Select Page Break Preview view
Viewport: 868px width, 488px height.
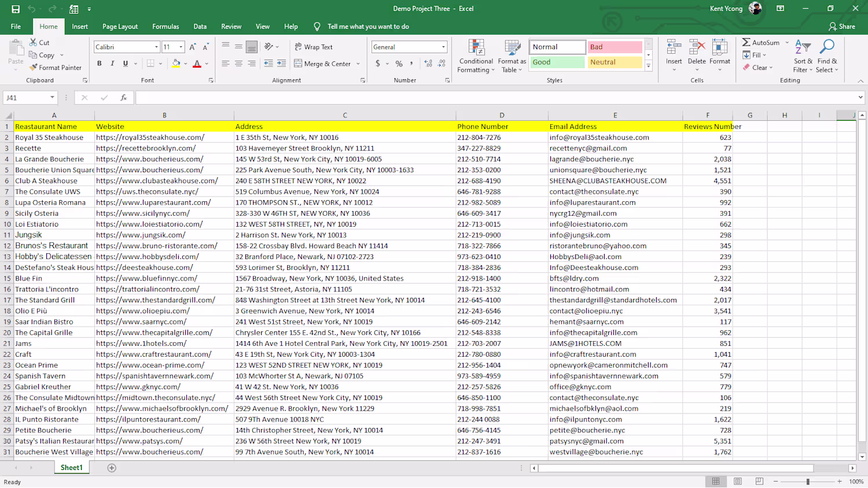759,481
